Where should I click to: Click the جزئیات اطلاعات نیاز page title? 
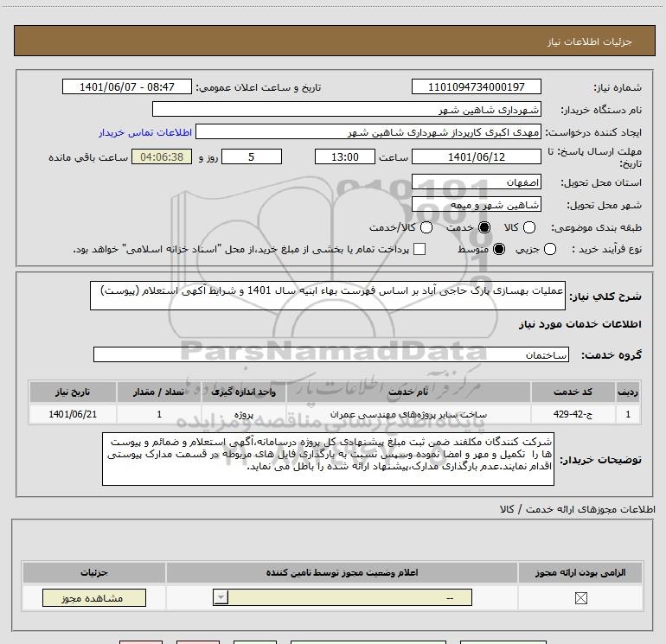(x=589, y=41)
